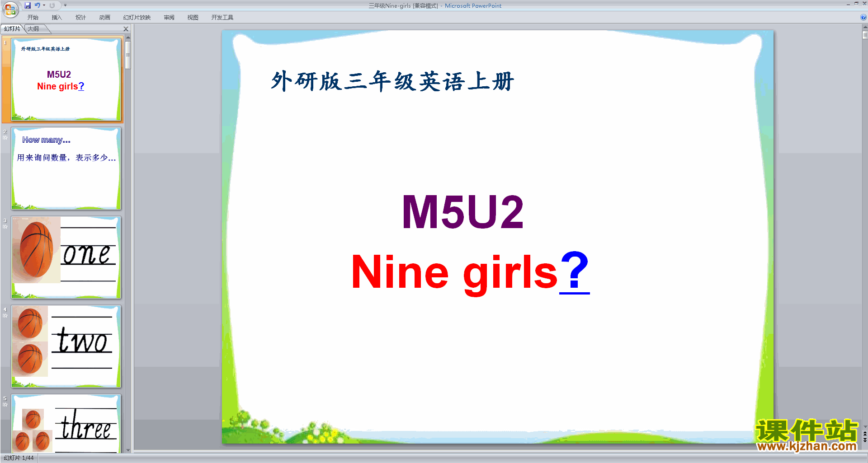Customize the Quick Access Toolbar dropdown

tap(65, 5)
